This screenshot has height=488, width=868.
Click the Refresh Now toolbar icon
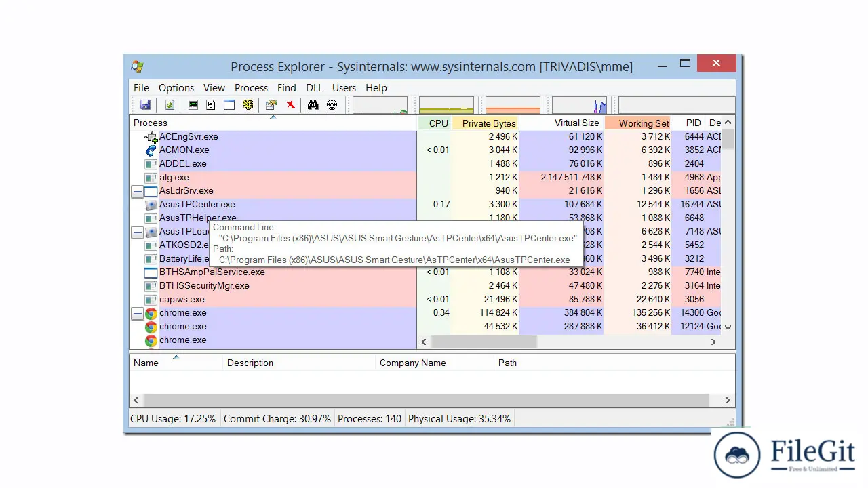pos(170,105)
